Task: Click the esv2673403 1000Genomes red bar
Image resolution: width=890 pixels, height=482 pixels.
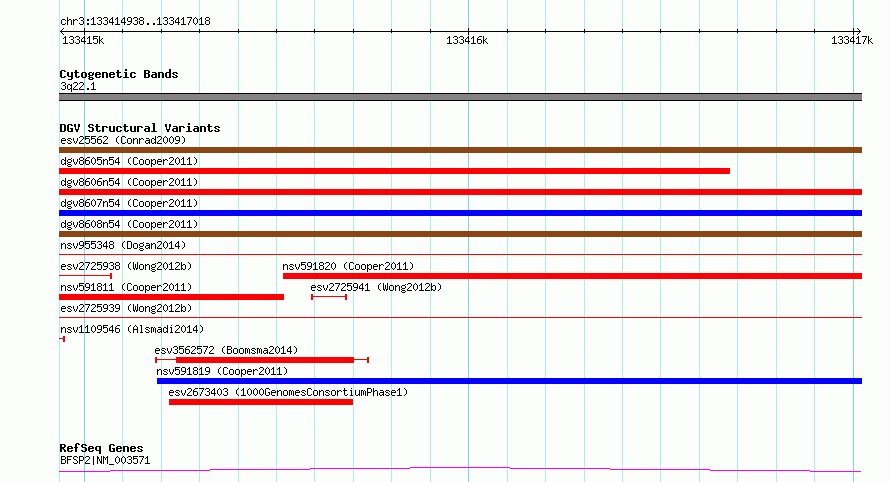Action: pos(261,402)
